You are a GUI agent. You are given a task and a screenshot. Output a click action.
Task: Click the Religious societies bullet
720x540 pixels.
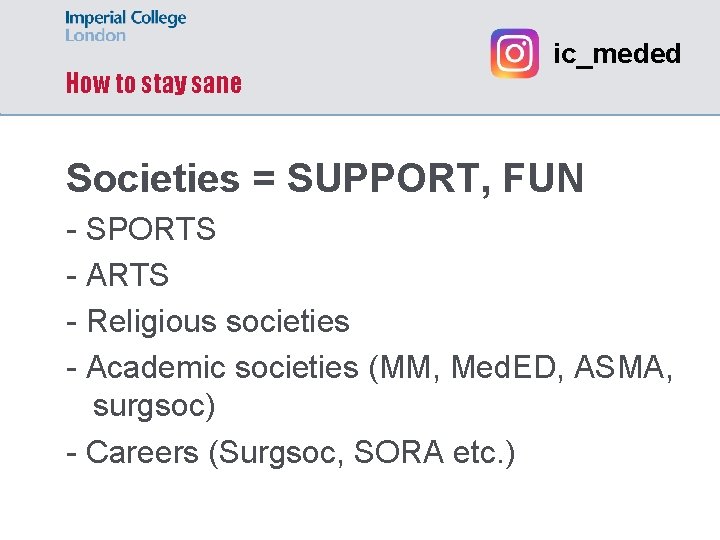pos(218,321)
